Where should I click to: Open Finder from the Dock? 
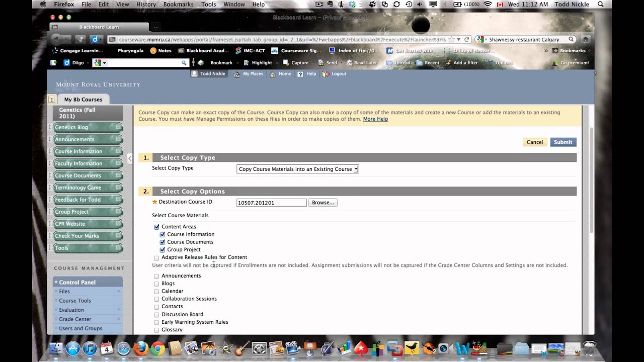click(x=56, y=348)
